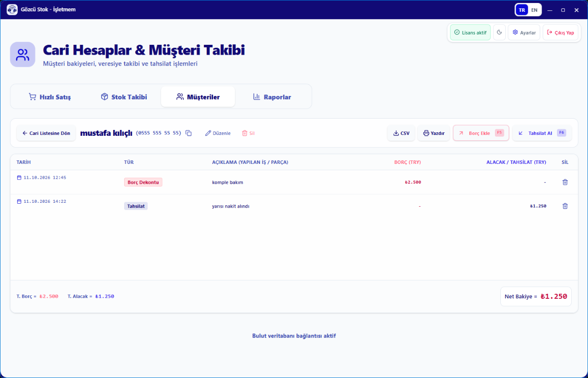
Task: Click the ALACAK / TAHSİLAT column header
Action: (x=517, y=162)
